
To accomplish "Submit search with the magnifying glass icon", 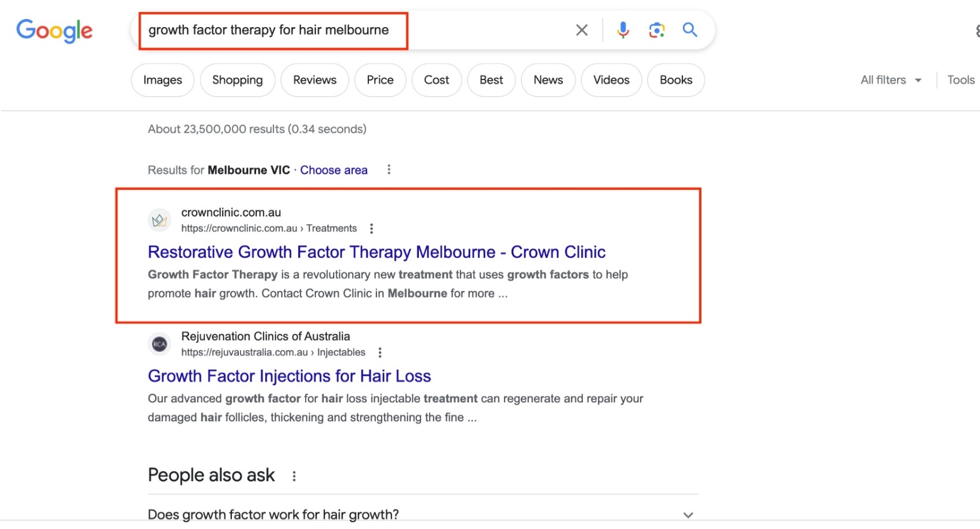I will 690,30.
